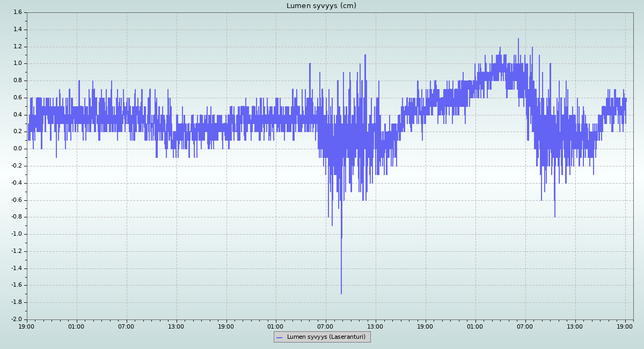Select the -1.4 y-axis tick label

(x=16, y=268)
